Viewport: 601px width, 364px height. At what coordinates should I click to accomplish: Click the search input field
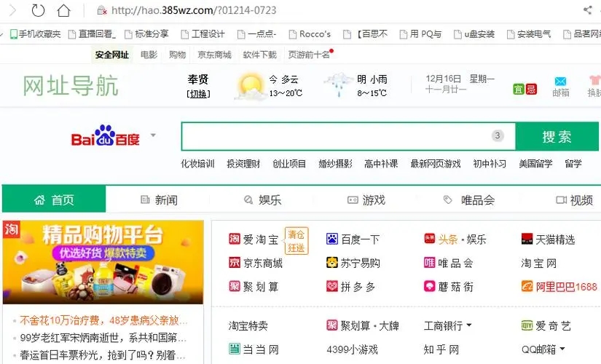[348, 136]
